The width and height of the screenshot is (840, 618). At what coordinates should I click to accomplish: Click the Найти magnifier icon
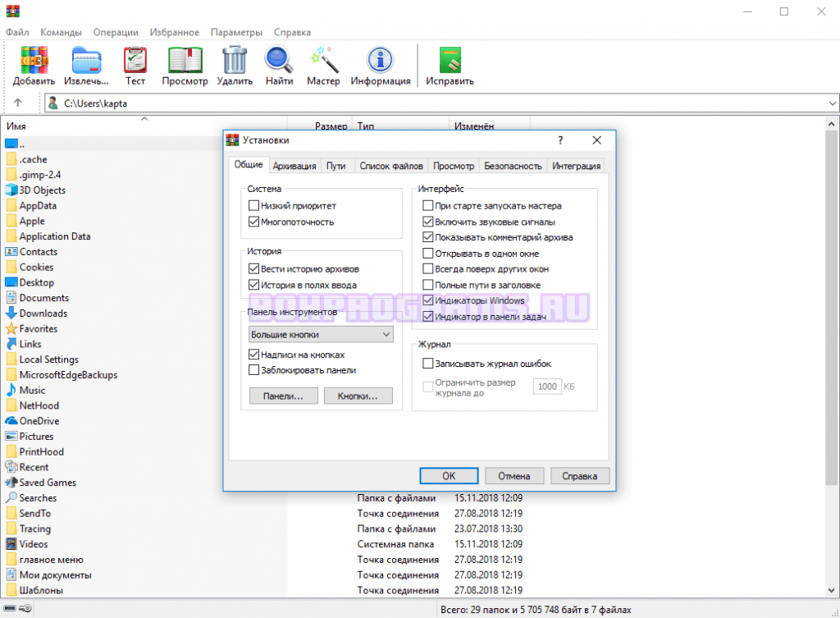click(x=279, y=62)
